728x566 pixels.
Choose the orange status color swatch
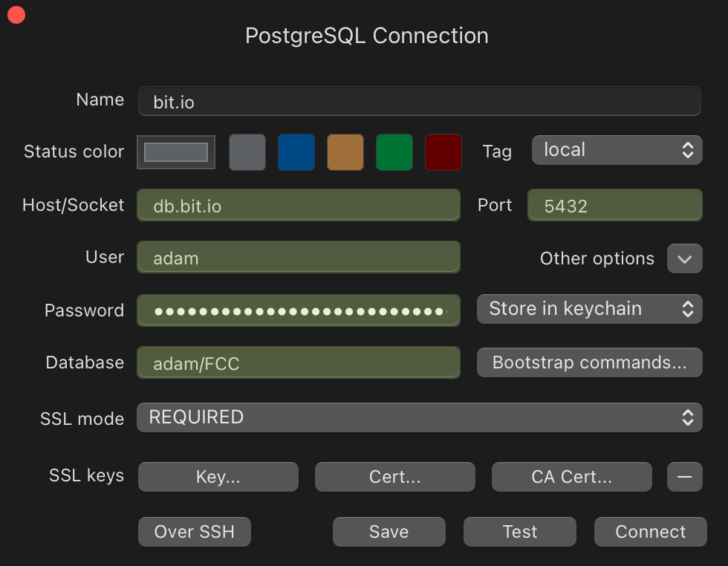345,152
